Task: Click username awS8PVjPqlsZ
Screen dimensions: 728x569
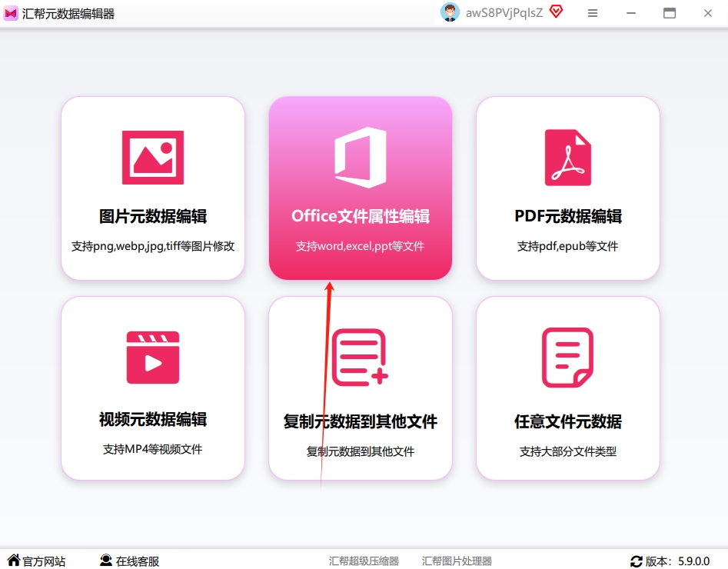Action: (x=504, y=13)
